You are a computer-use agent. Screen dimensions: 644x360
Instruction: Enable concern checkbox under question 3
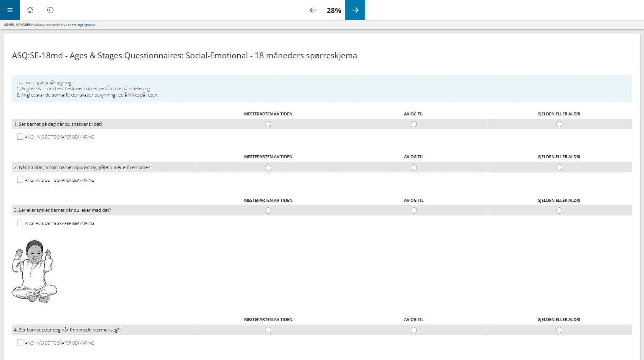[x=20, y=223]
